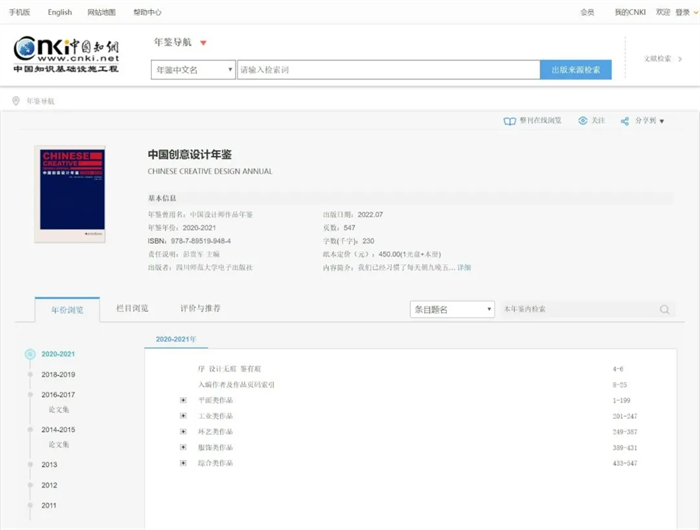Click the share icon
The image size is (700, 530).
(625, 121)
